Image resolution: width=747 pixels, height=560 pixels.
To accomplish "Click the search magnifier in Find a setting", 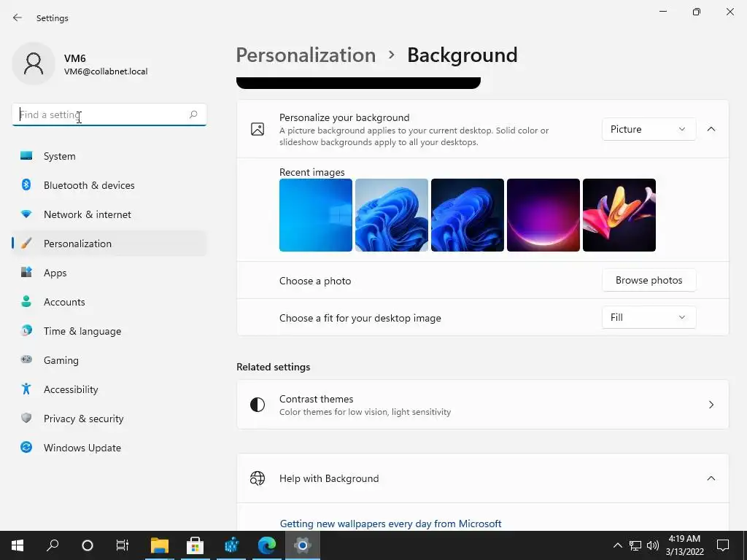I will 193,114.
